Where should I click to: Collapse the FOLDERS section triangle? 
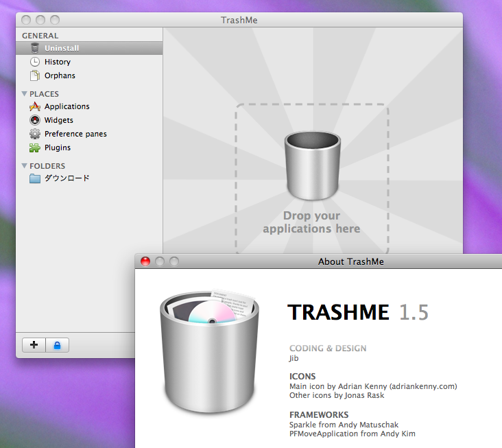(25, 166)
